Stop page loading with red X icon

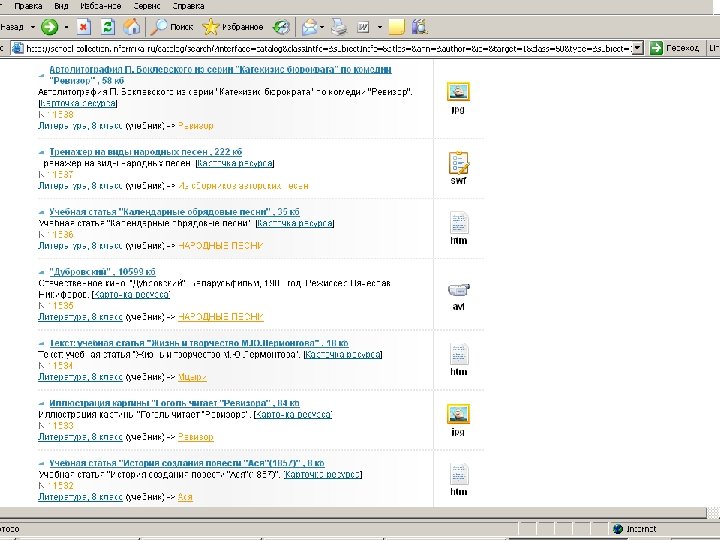pos(84,27)
